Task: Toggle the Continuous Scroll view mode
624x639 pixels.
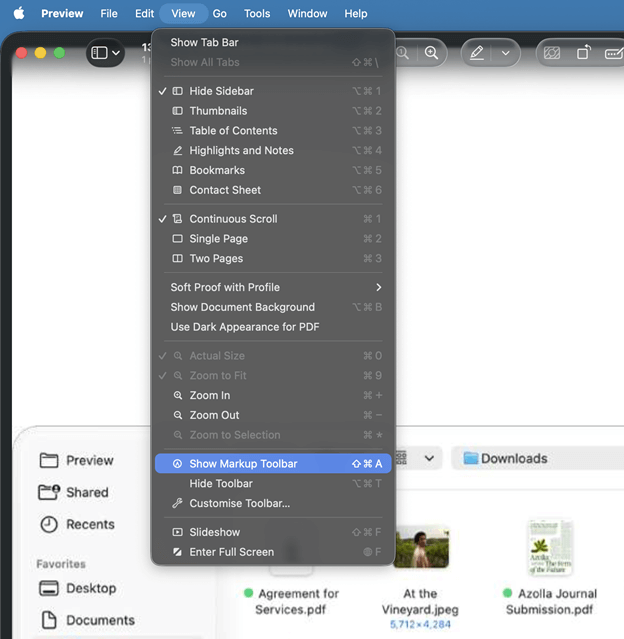Action: (233, 219)
